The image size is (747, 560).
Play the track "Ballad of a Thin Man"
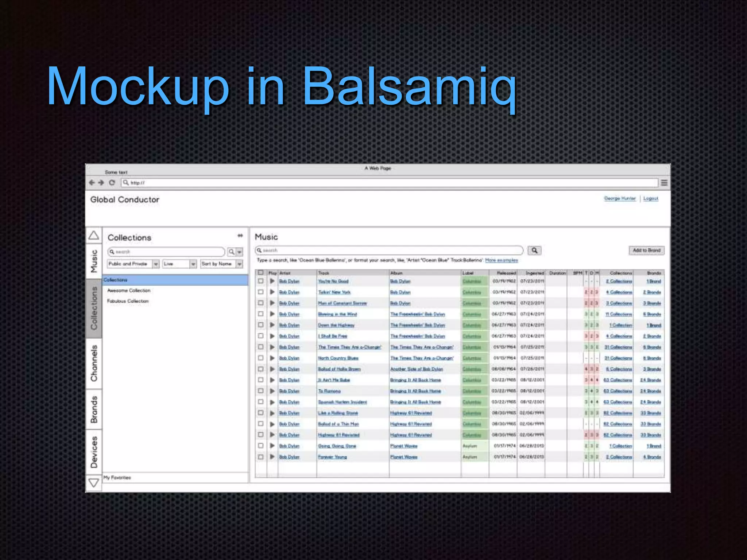(272, 424)
